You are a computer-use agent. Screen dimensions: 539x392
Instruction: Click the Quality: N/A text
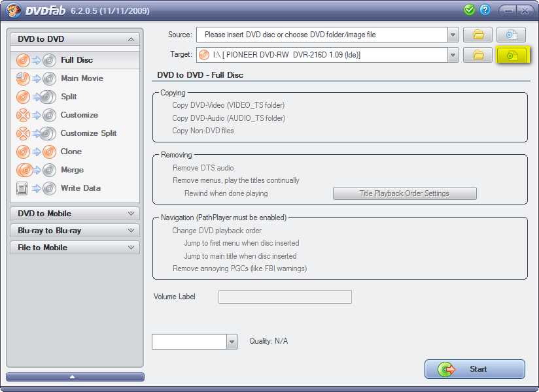pyautogui.click(x=268, y=341)
